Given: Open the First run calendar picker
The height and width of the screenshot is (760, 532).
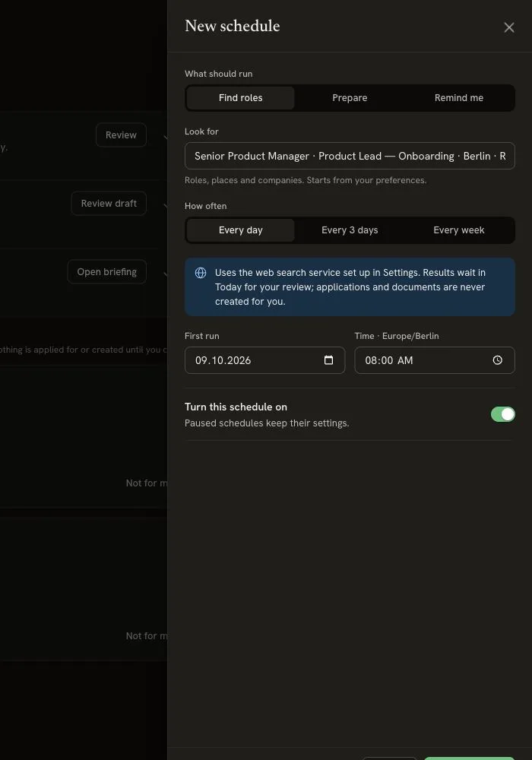Looking at the screenshot, I should [328, 360].
